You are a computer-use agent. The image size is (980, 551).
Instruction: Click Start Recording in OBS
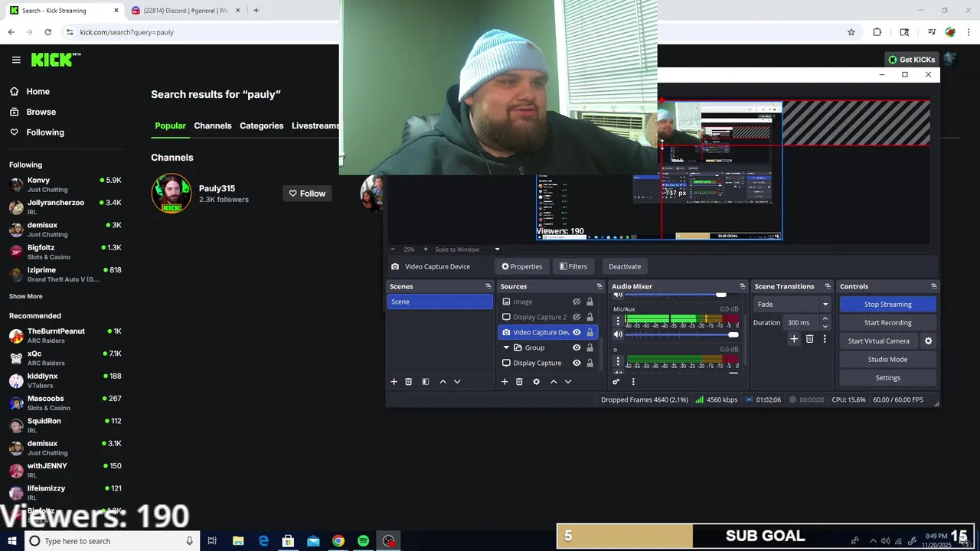click(887, 322)
